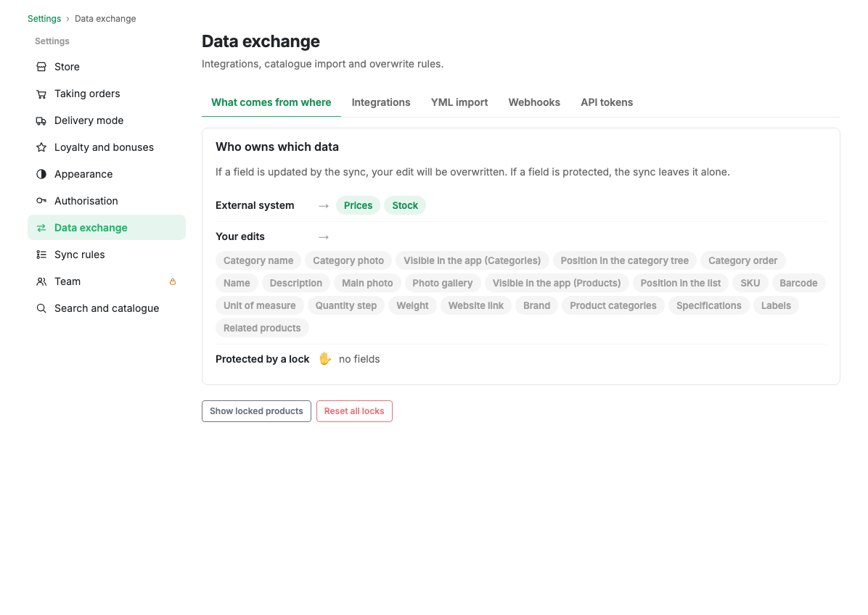Click the 'no fields' text
Image resolution: width=868 pixels, height=615 pixels.
click(x=359, y=359)
